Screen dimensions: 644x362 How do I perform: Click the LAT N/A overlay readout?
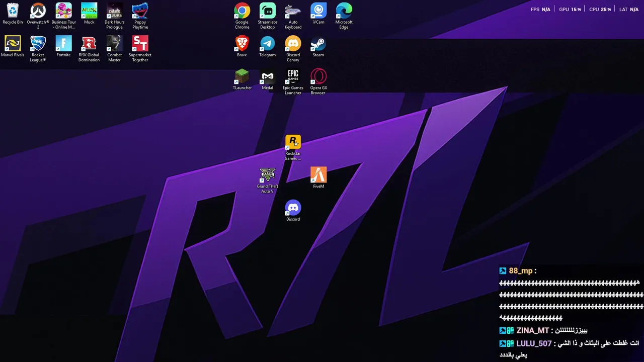tap(629, 10)
